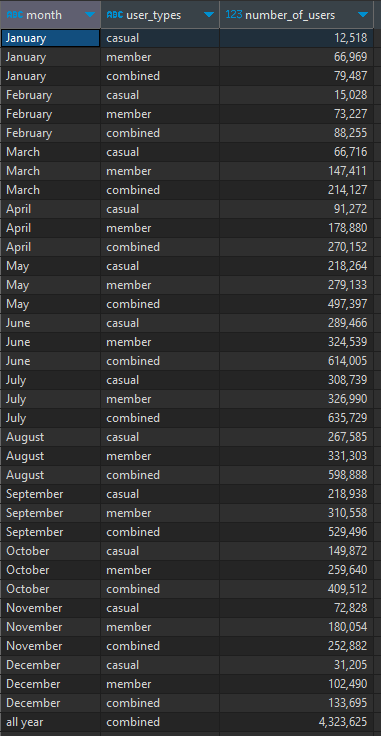Select the month column header
381x736 pixels.
coord(50,15)
